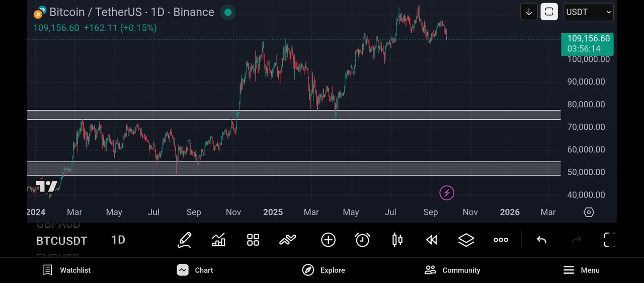The width and height of the screenshot is (644, 283).
Task: Start bar replay with rewind icon
Action: point(432,240)
